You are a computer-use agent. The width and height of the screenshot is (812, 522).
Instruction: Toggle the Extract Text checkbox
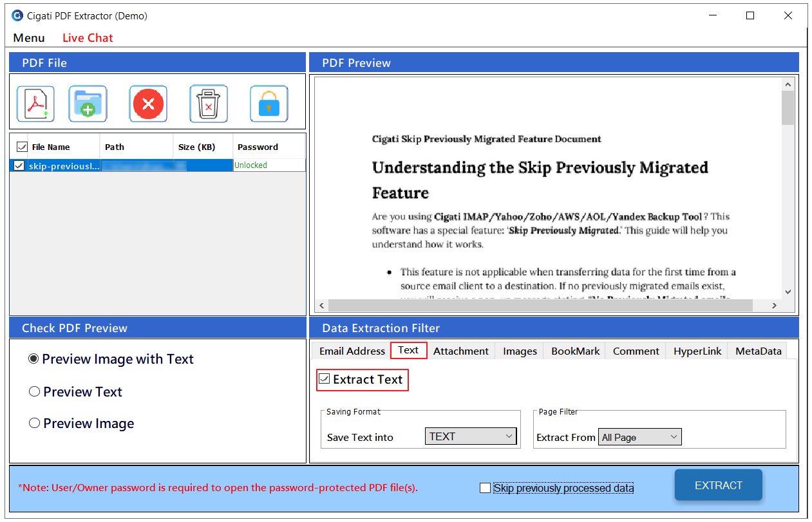325,379
